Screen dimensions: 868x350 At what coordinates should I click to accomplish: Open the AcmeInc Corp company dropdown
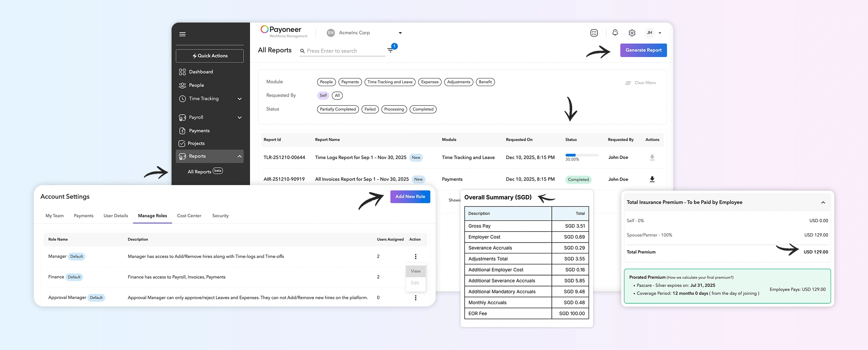click(x=400, y=33)
